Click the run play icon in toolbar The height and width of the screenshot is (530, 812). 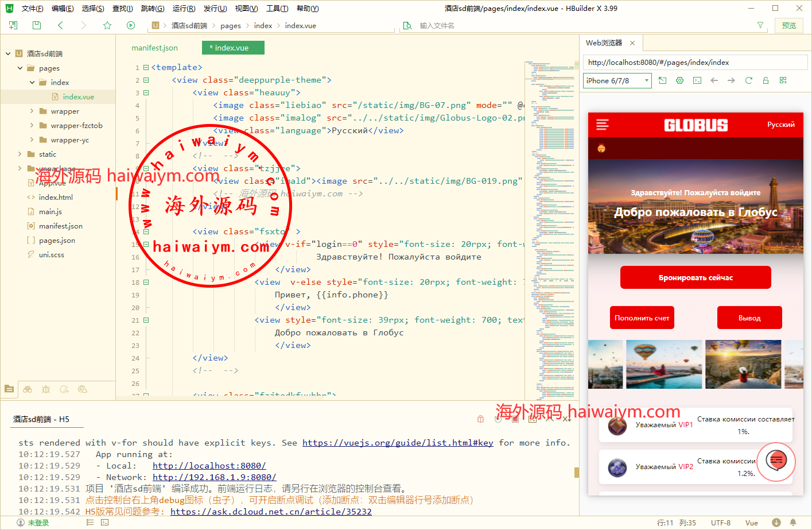(x=131, y=25)
